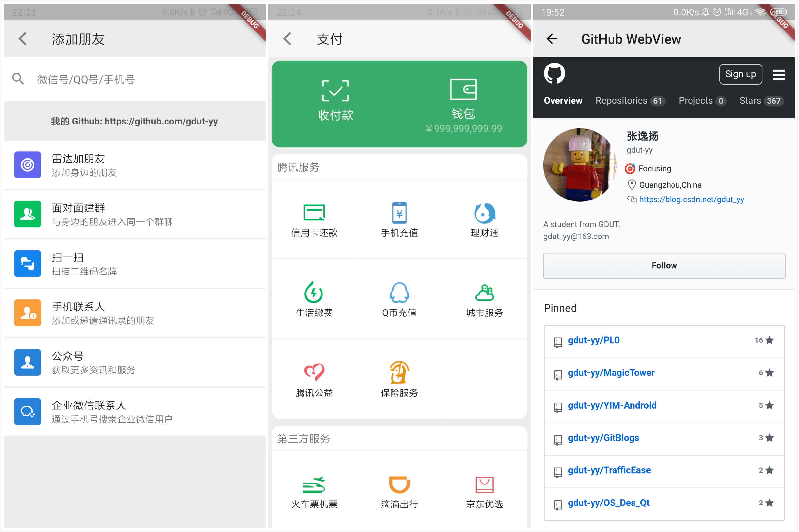Switch to the Stars tab
799x532 pixels.
pos(761,101)
